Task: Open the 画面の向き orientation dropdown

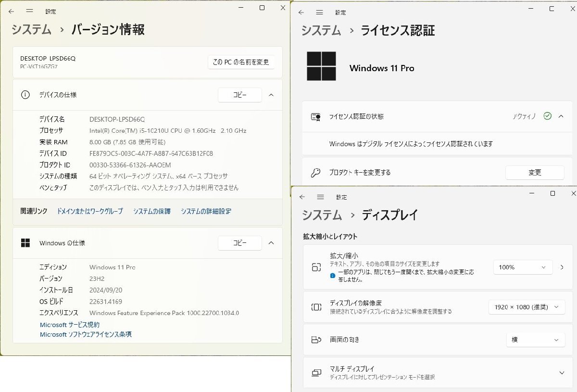Action: pyautogui.click(x=535, y=340)
